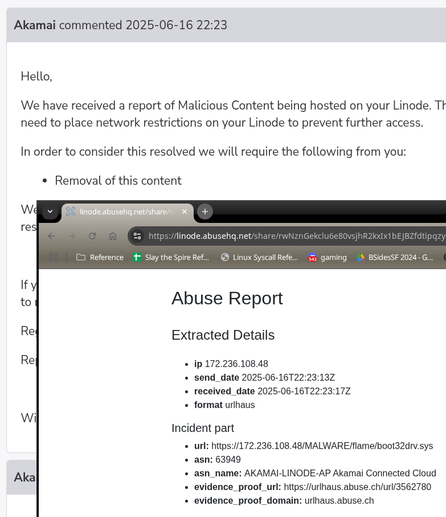The height and width of the screenshot is (517, 446).
Task: Click the urlhaus.abuse.ch/url/3562780 evidence URL
Action: pos(357,487)
